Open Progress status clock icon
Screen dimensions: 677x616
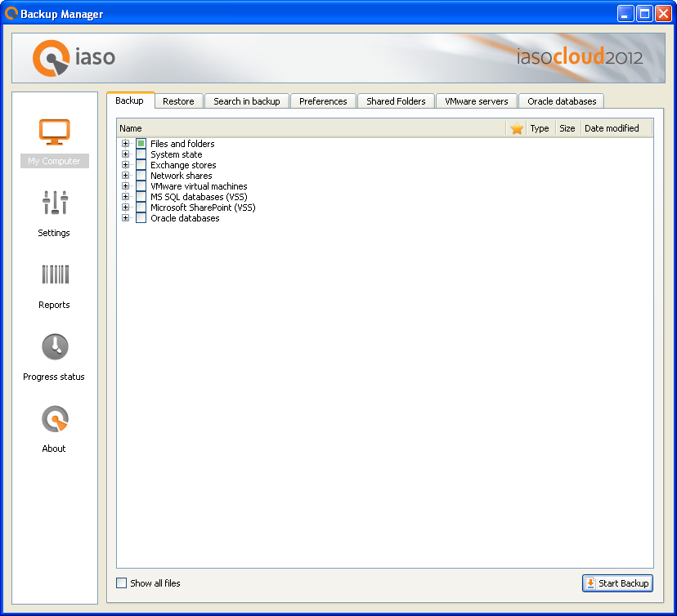(x=55, y=346)
